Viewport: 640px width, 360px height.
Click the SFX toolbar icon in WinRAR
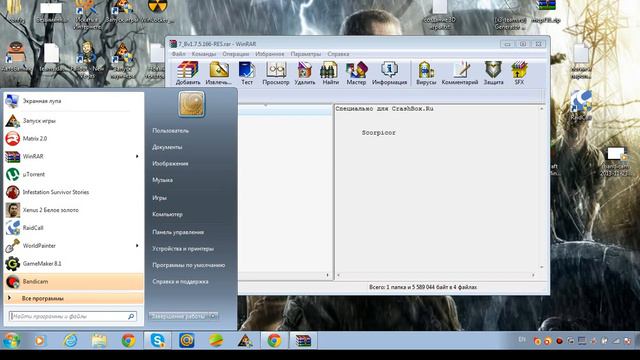[x=519, y=73]
